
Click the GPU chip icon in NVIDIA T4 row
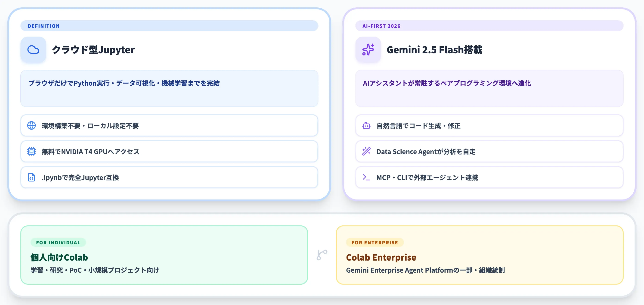pos(31,152)
